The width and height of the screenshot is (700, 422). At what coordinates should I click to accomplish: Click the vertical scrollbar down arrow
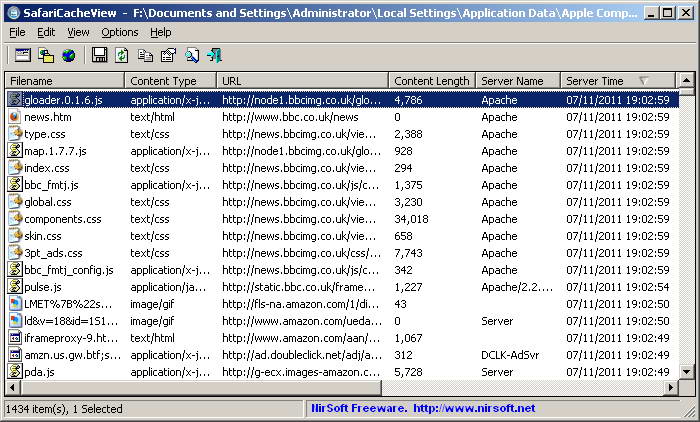point(686,371)
